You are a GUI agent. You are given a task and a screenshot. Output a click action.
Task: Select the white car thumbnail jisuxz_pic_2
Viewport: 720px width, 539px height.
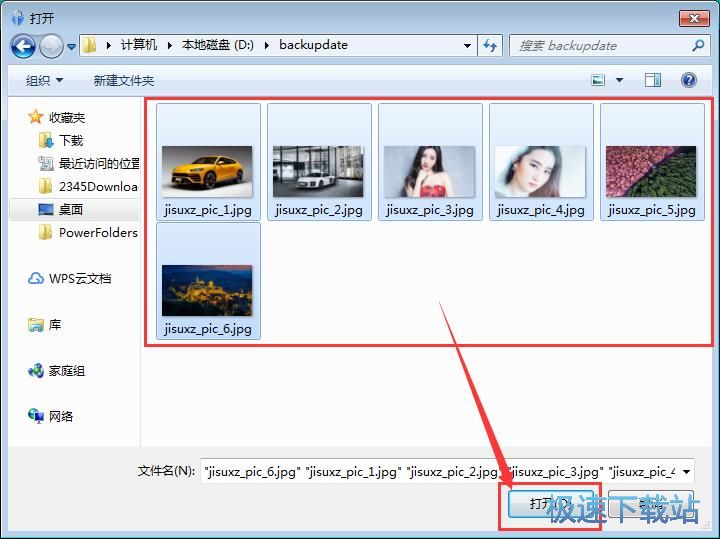(x=318, y=171)
